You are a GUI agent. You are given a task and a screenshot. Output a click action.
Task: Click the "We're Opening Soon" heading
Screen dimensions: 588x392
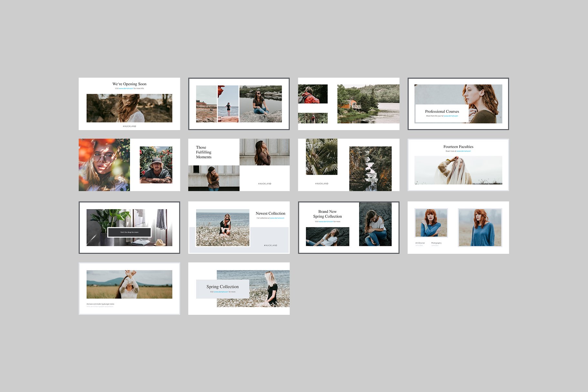coord(129,84)
